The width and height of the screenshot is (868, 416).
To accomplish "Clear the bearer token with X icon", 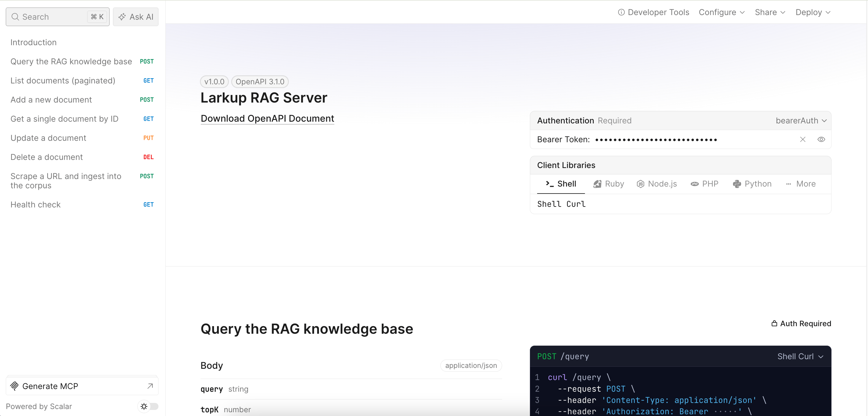I will coord(803,139).
